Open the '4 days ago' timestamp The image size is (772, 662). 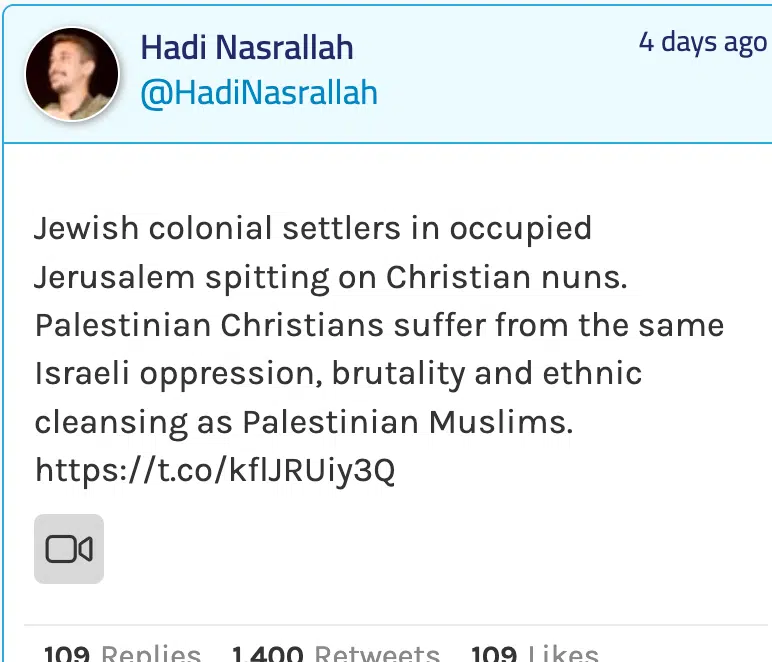pyautogui.click(x=703, y=42)
